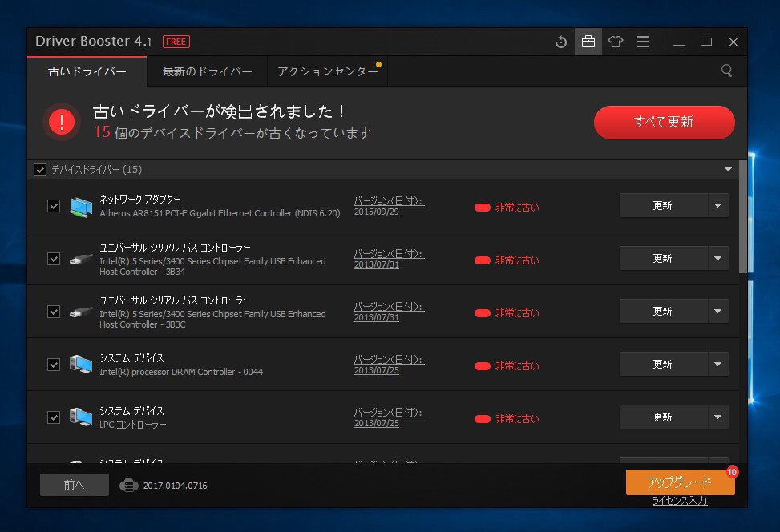Click the red exclamation warning icon
The image size is (780, 532).
point(62,121)
